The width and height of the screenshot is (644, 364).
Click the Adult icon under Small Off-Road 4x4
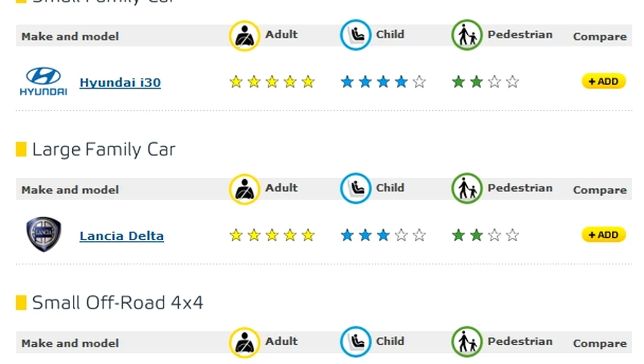[x=244, y=342]
